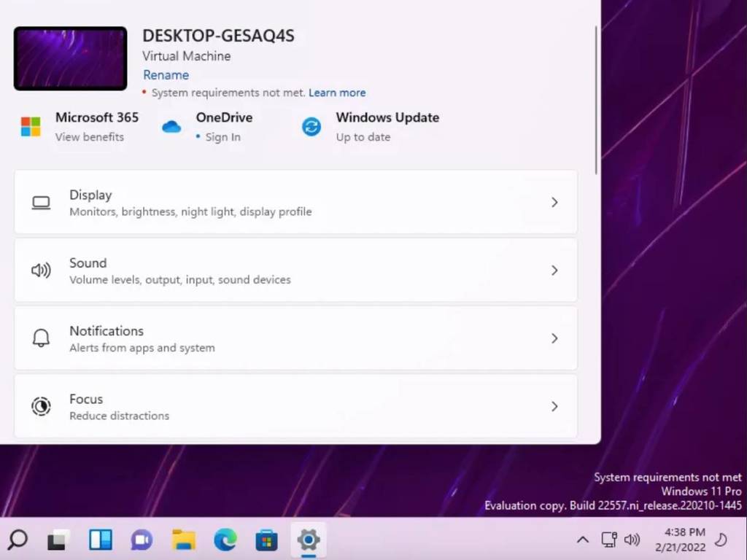Click the network tray icon
747x560 pixels.
pos(609,540)
